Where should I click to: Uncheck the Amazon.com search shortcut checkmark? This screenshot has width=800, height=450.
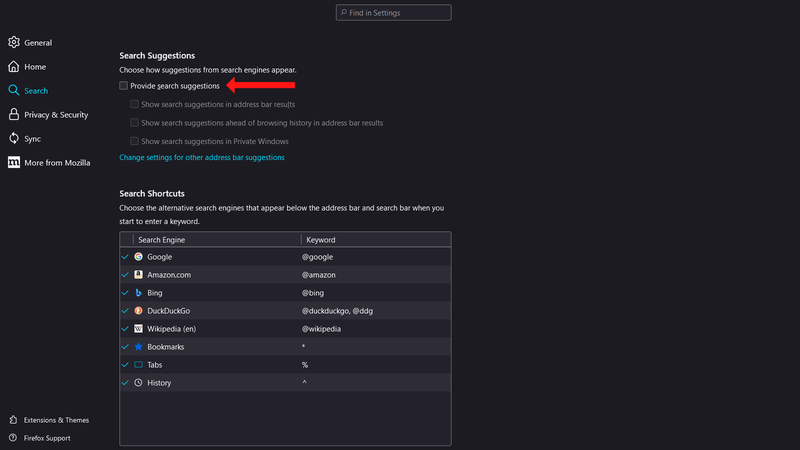coord(126,275)
